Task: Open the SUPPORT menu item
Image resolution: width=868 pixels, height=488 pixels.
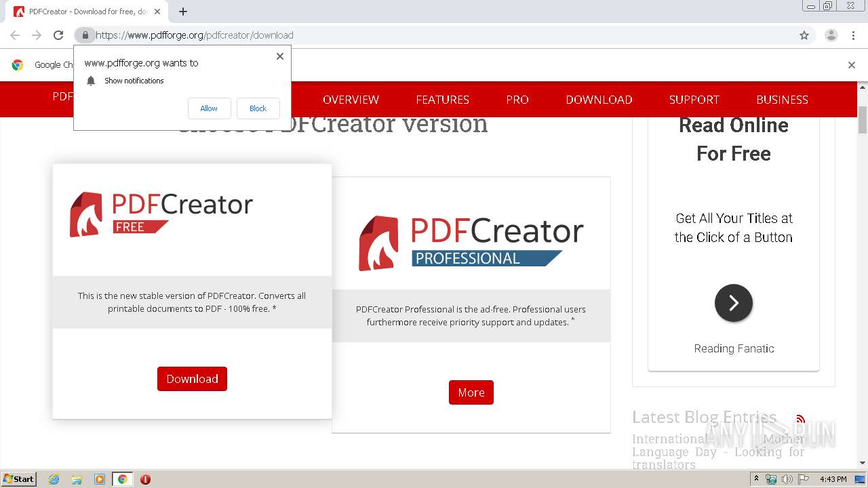Action: (x=694, y=100)
